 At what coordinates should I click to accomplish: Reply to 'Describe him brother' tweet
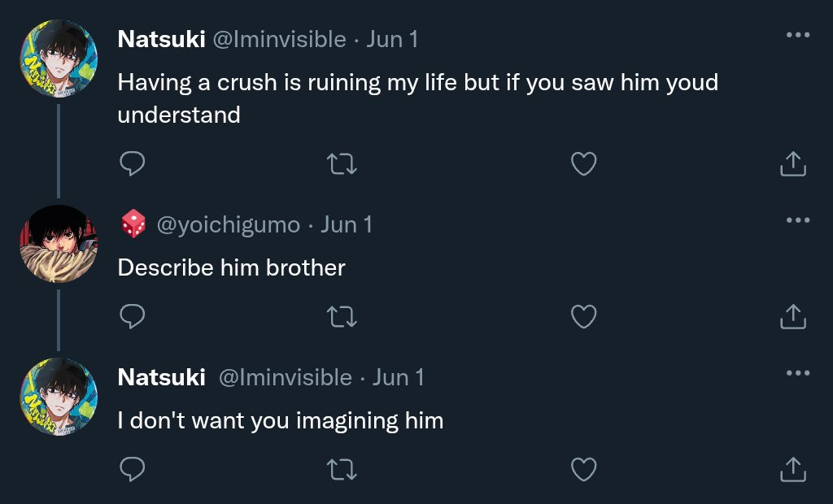[132, 316]
